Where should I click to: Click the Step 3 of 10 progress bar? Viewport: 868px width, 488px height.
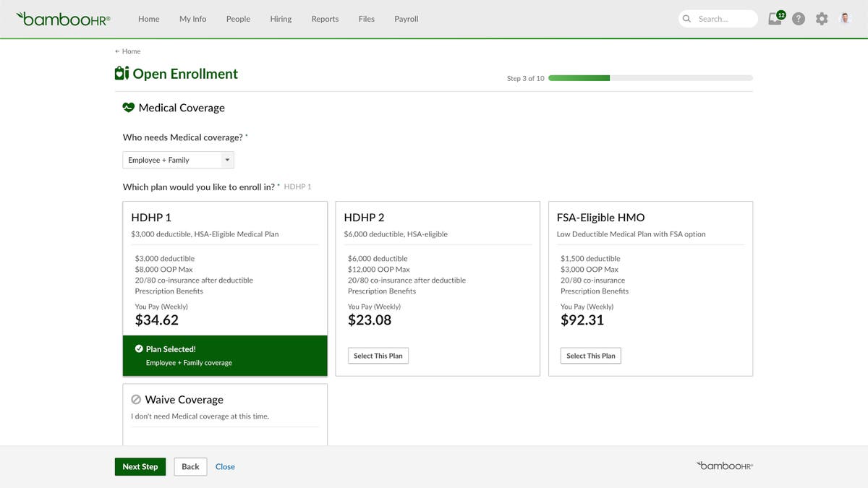pyautogui.click(x=650, y=77)
